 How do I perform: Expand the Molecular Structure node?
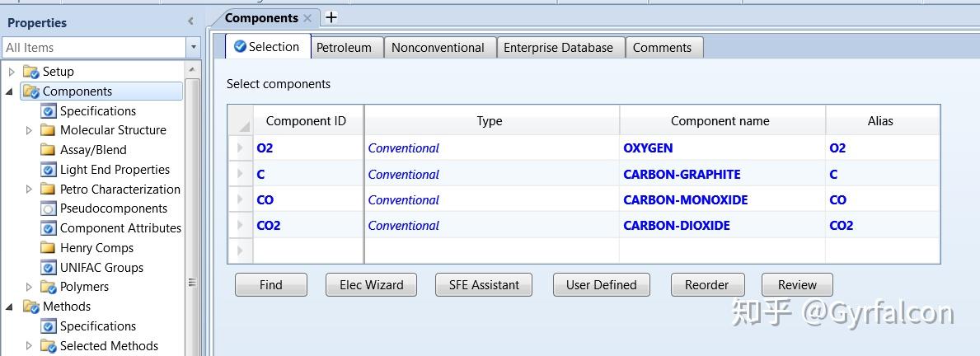[29, 130]
